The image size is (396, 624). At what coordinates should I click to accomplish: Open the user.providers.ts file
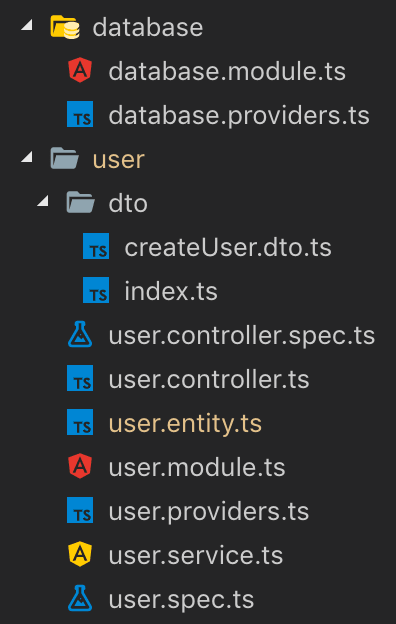coord(209,512)
